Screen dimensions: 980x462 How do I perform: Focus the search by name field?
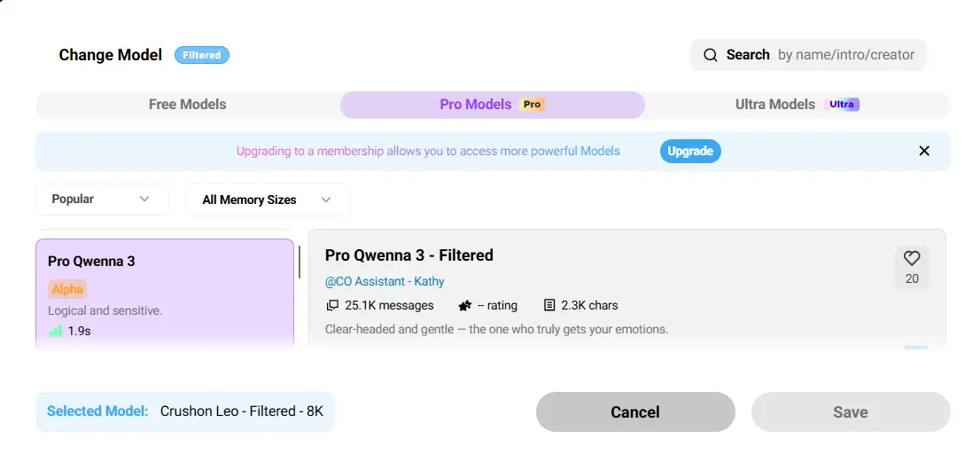click(x=845, y=55)
